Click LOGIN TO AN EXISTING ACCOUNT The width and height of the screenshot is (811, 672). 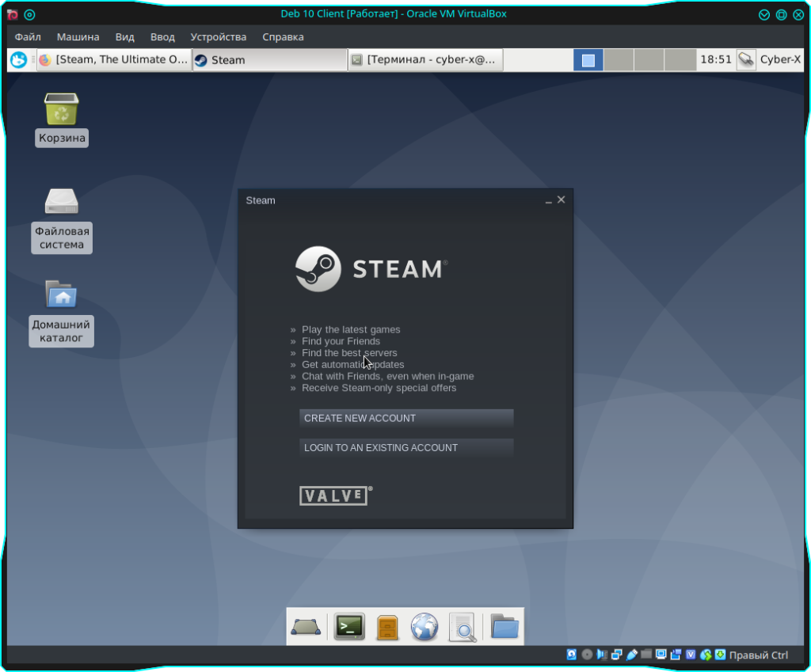point(406,447)
